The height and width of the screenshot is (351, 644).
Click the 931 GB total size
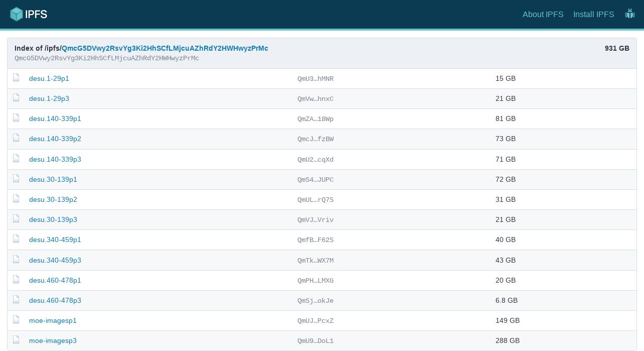point(617,48)
